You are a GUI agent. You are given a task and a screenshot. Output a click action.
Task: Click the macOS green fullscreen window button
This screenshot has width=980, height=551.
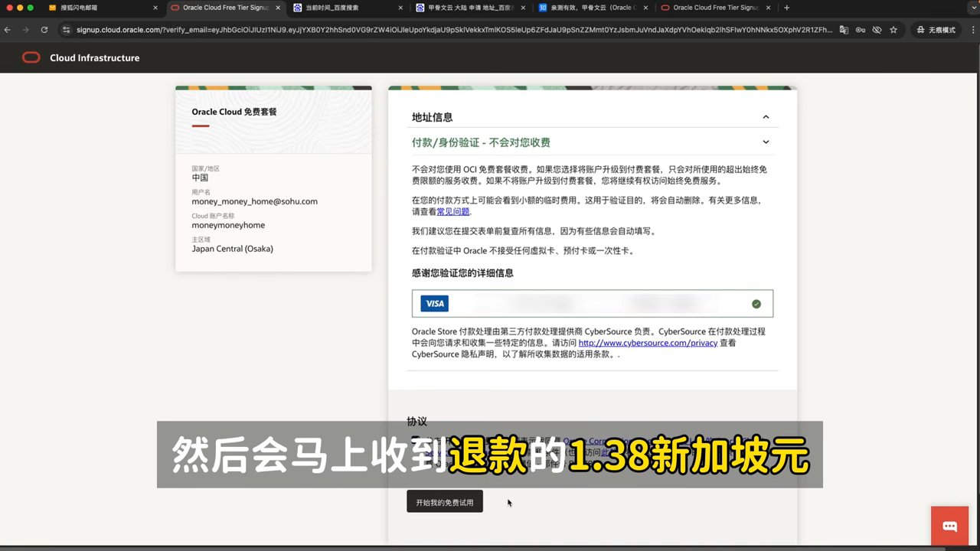[31, 8]
